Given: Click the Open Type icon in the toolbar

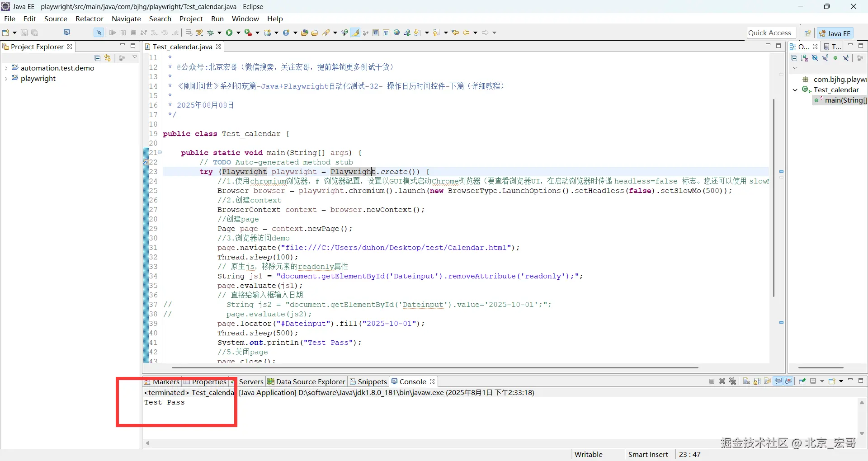Looking at the screenshot, I should 305,33.
